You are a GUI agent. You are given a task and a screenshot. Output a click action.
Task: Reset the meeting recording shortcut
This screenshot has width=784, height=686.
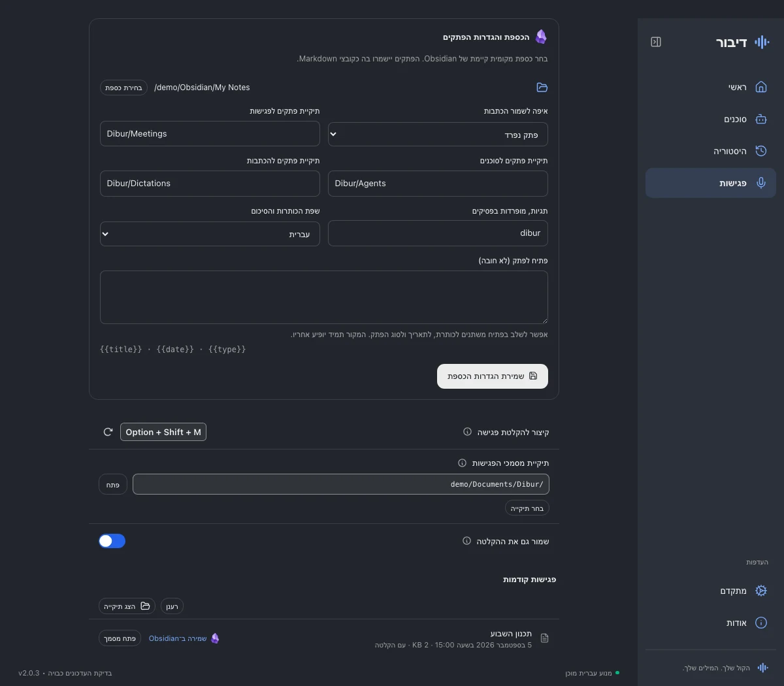coord(108,432)
